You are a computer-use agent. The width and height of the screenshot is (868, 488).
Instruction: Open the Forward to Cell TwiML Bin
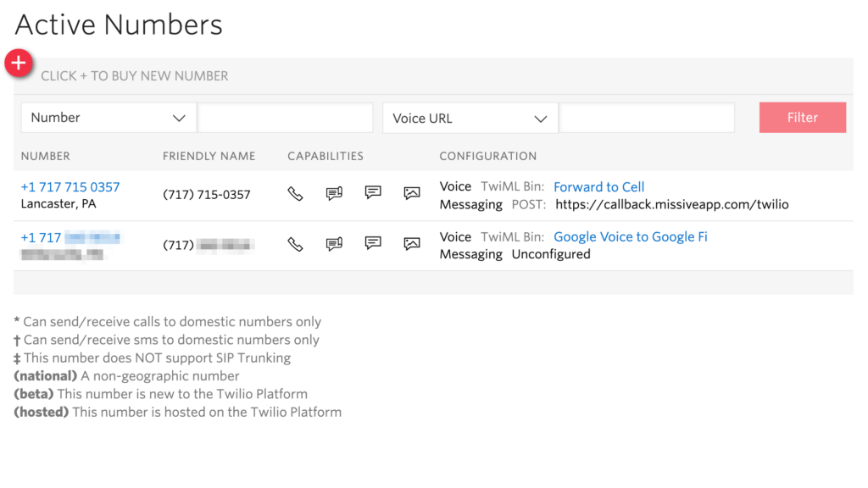[x=598, y=187]
